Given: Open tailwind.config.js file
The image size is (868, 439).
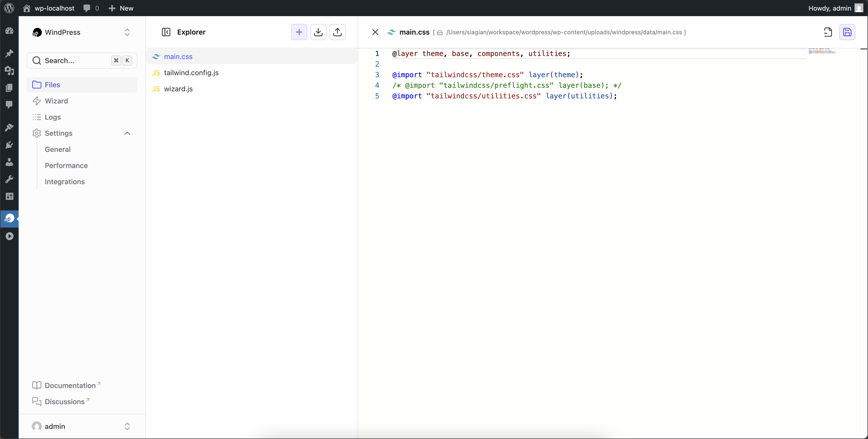Looking at the screenshot, I should coord(252,73).
